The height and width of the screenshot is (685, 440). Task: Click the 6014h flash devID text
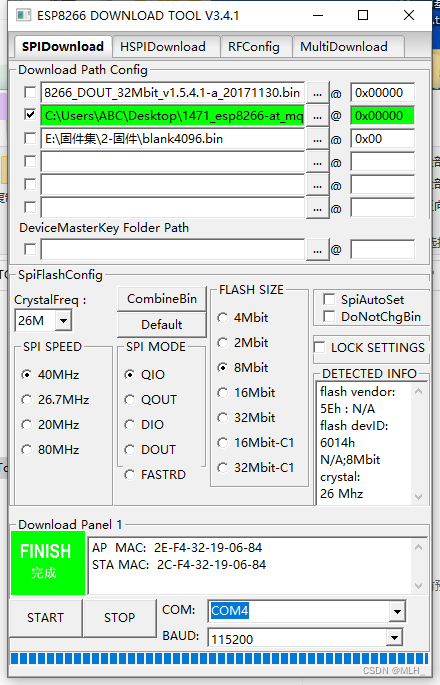pos(337,443)
